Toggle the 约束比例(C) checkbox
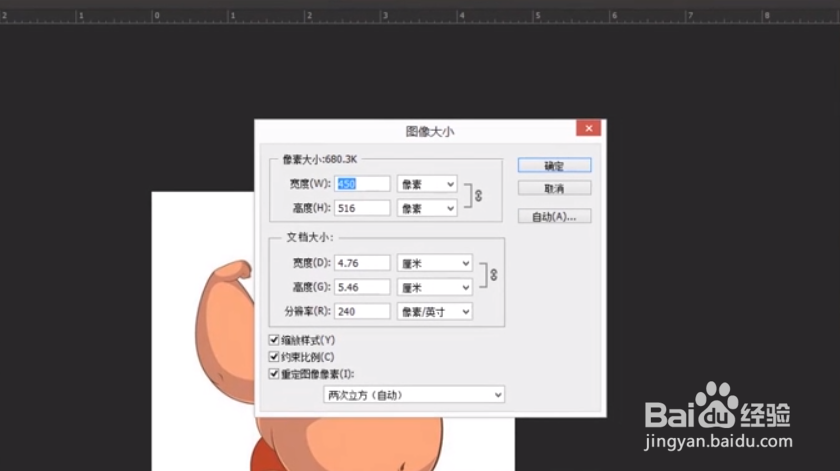The height and width of the screenshot is (471, 840). tap(274, 356)
